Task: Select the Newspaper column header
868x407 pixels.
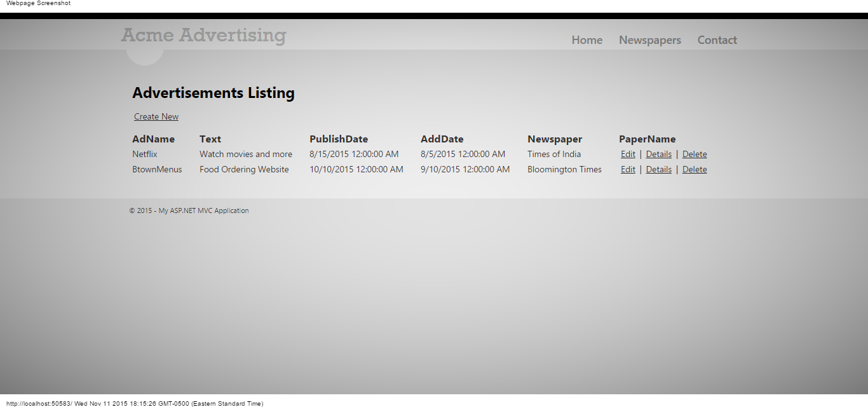Action: (x=554, y=139)
